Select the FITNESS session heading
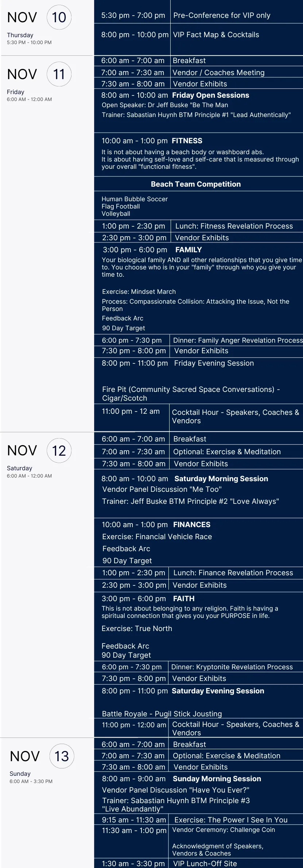Image resolution: width=303 pixels, height=868 pixels. [187, 141]
